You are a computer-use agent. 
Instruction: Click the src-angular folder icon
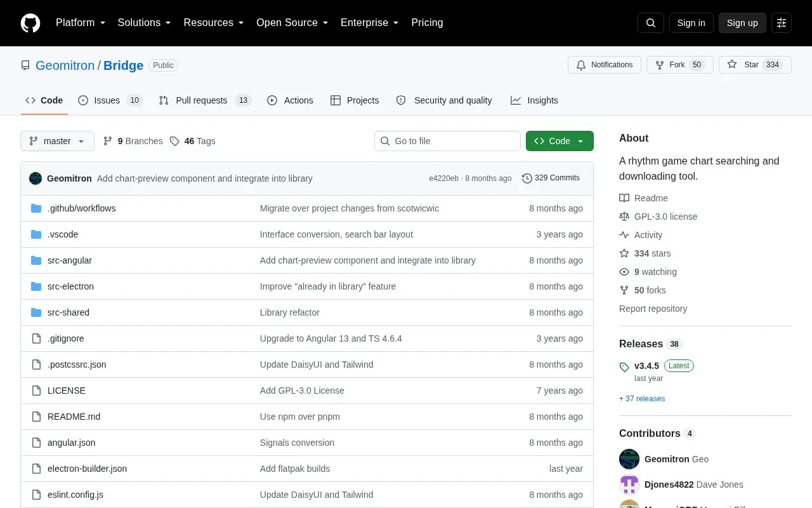pyautogui.click(x=36, y=260)
